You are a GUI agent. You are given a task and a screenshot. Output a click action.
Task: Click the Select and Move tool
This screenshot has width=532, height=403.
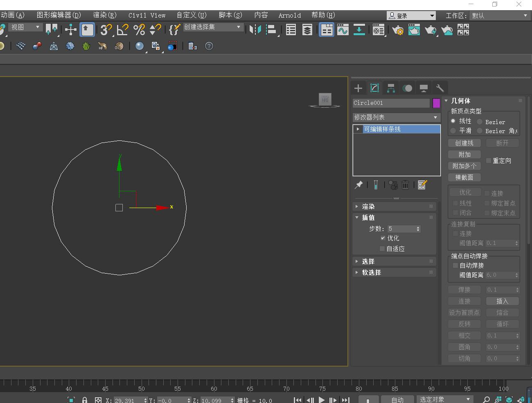70,29
